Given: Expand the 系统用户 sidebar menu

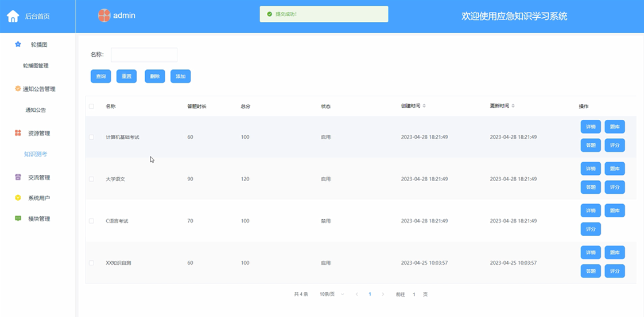Looking at the screenshot, I should 38,198.
